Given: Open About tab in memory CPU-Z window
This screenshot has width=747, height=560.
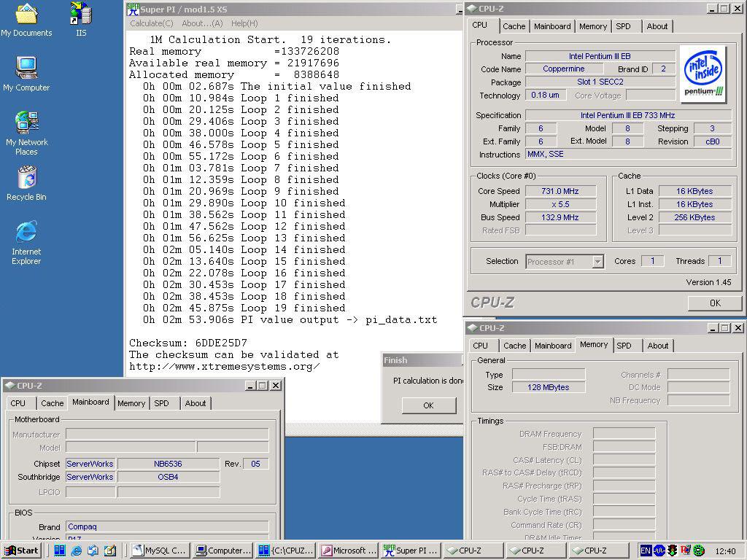Looking at the screenshot, I should 657,346.
